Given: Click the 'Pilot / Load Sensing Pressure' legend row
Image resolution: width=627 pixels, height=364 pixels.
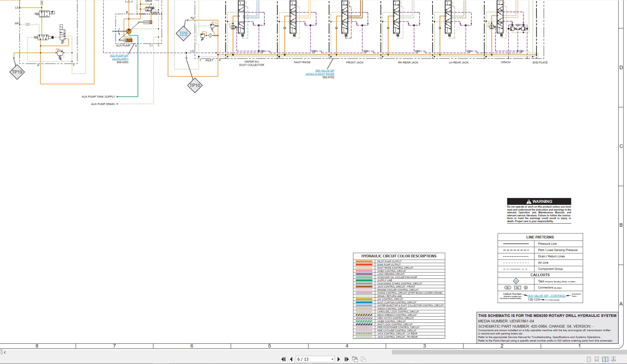Looking at the screenshot, I should (540, 250).
